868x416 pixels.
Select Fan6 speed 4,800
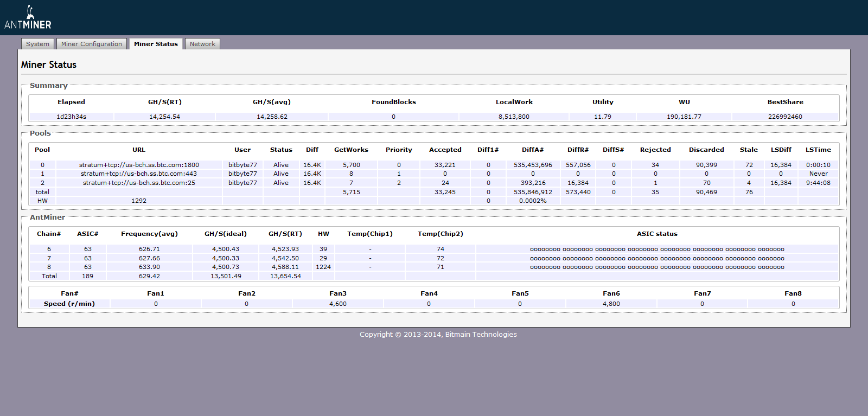coord(611,304)
